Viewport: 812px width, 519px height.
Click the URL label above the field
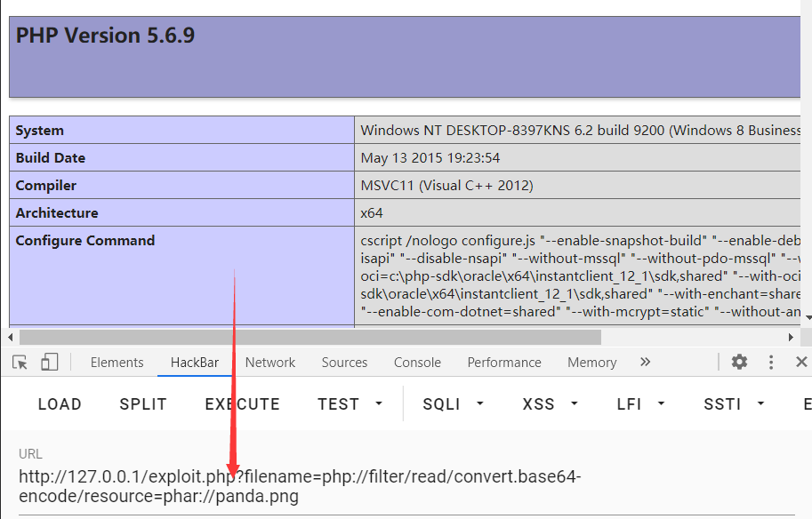(x=30, y=454)
